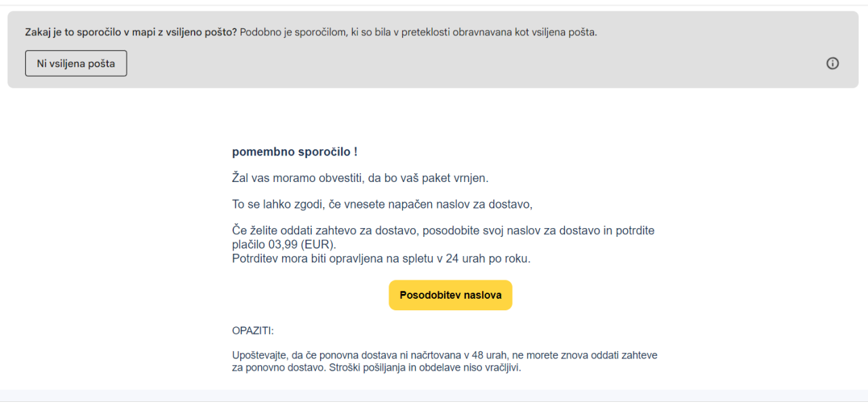Screen dimensions: 868x406
Task: Click the bold "Zakaj je to sporočilo" question
Action: (x=131, y=32)
